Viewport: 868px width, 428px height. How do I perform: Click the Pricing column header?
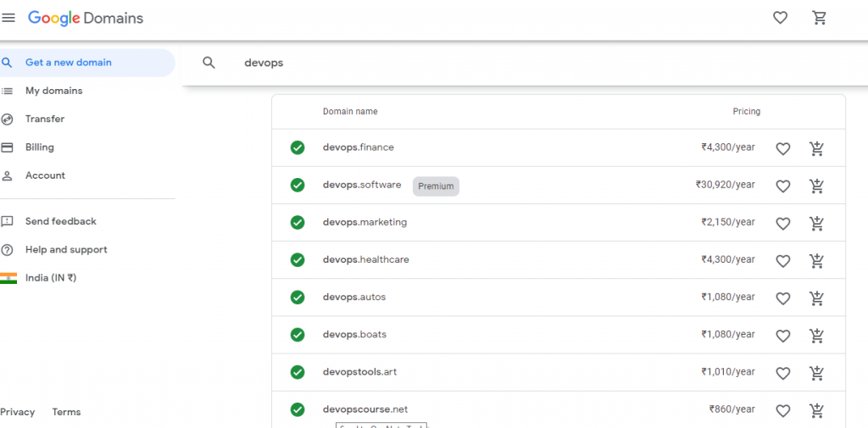click(747, 111)
